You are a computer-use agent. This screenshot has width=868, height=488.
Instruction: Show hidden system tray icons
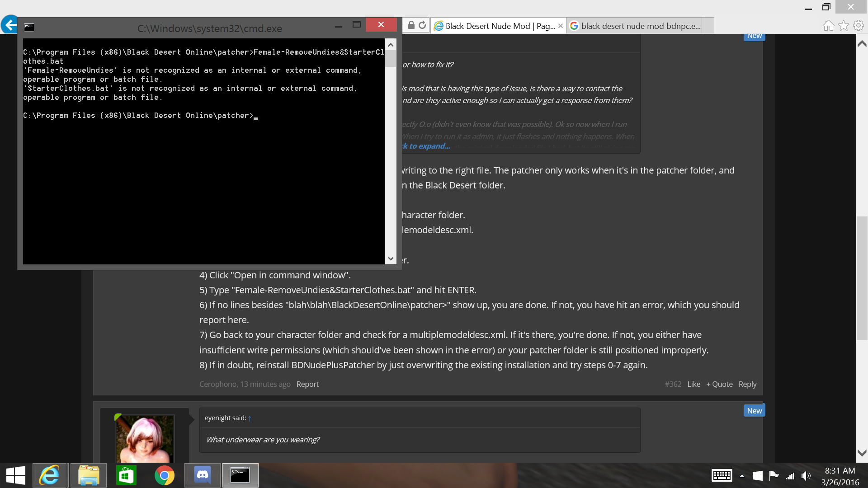pyautogui.click(x=742, y=476)
